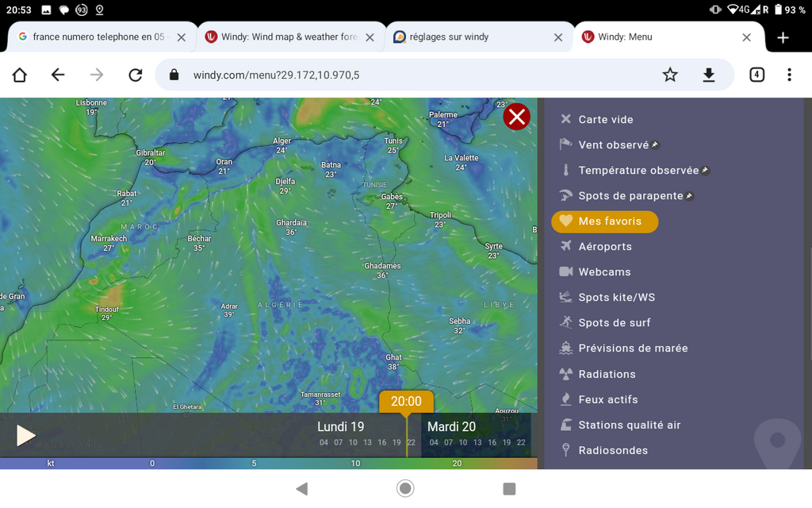Click the Sebha city label

click(459, 321)
